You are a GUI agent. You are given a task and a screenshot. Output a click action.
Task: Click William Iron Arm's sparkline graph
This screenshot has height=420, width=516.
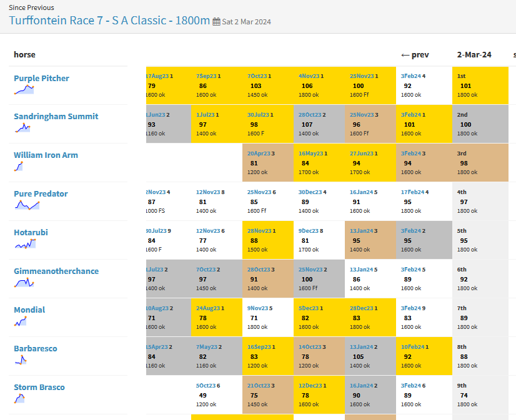[19, 167]
